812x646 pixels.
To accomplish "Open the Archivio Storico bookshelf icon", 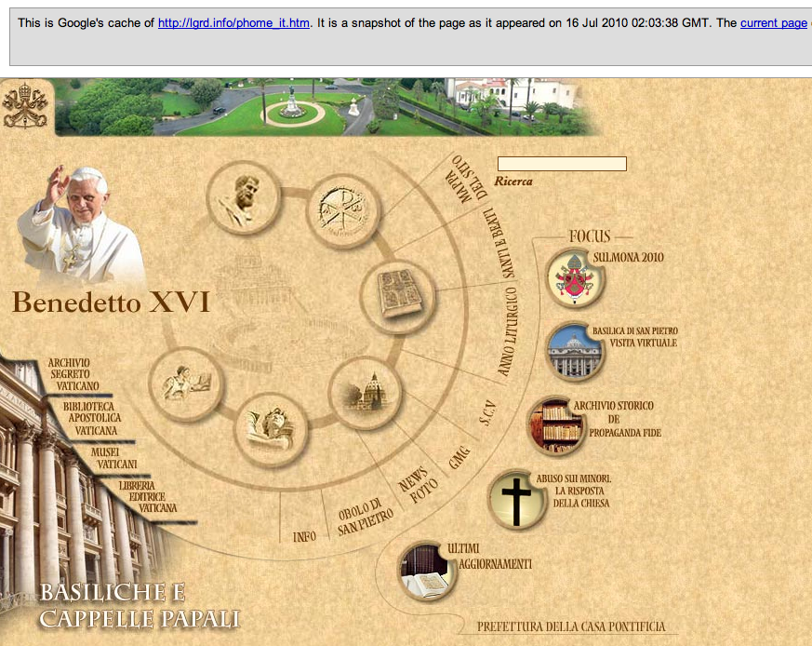I will point(556,426).
